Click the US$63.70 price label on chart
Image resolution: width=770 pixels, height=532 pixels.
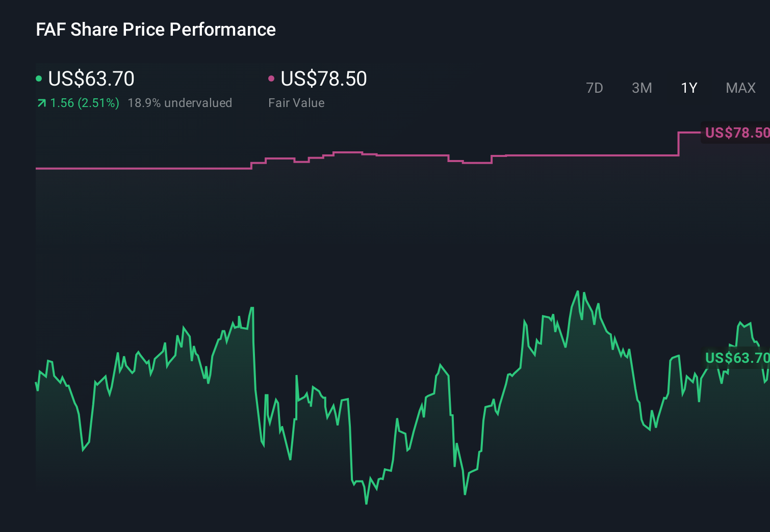tap(736, 358)
